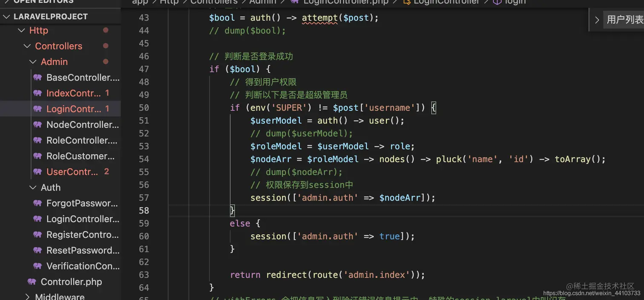Click PHP icon beside ResetPassword...

[37, 251]
